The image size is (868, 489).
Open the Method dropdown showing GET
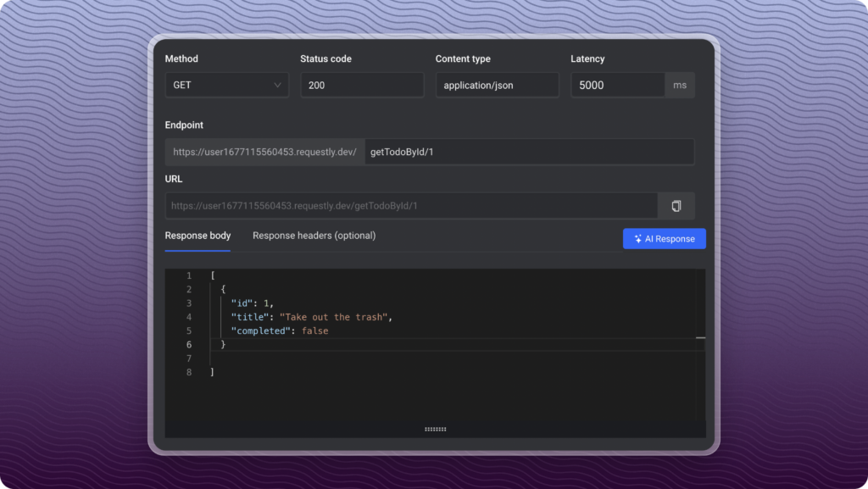pyautogui.click(x=226, y=86)
